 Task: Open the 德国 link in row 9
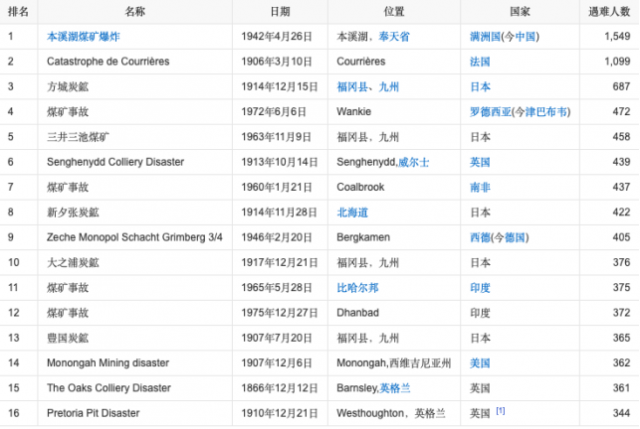[x=515, y=238]
